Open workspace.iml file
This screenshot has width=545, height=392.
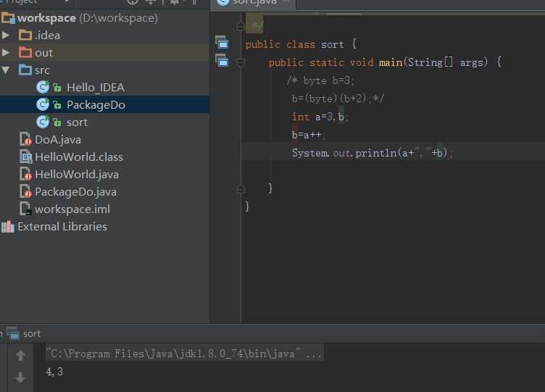(x=72, y=209)
